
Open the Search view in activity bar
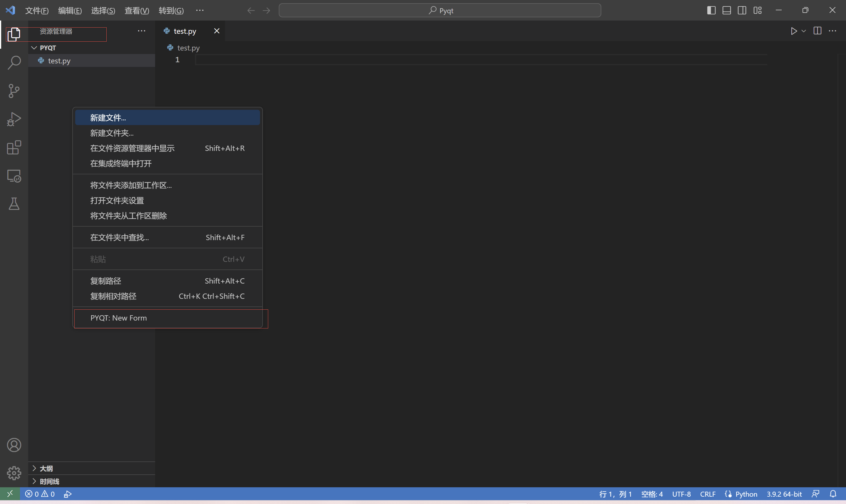14,63
